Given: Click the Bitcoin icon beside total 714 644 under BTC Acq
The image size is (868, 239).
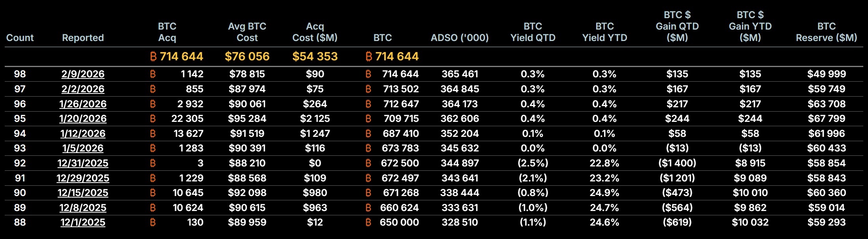Looking at the screenshot, I should [153, 56].
